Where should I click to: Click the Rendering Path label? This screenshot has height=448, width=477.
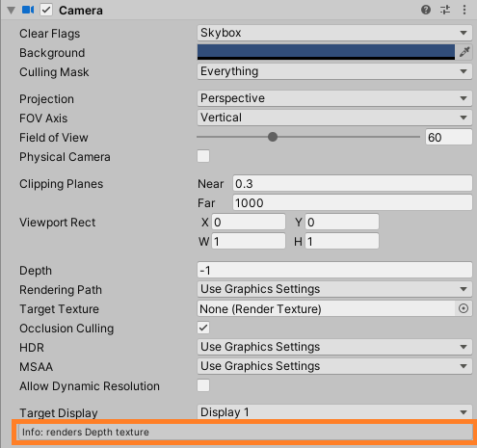coord(61,290)
